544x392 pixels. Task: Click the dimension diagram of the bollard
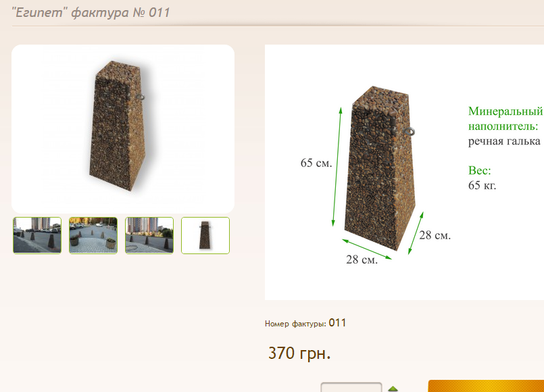404,172
